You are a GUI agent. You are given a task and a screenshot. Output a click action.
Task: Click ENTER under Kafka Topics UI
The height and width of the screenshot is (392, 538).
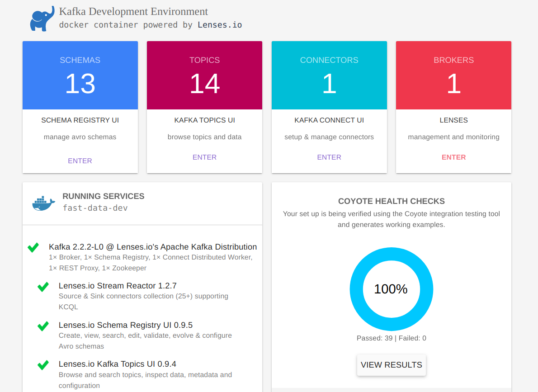[204, 157]
